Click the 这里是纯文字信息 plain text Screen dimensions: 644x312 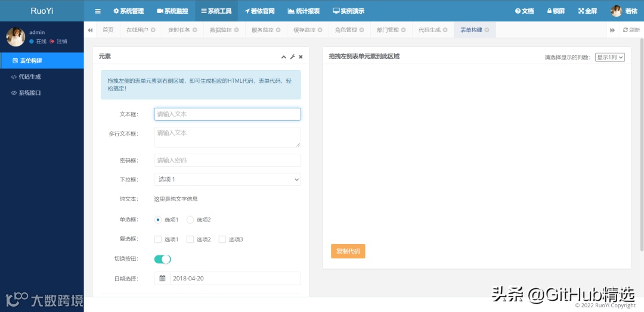(176, 199)
